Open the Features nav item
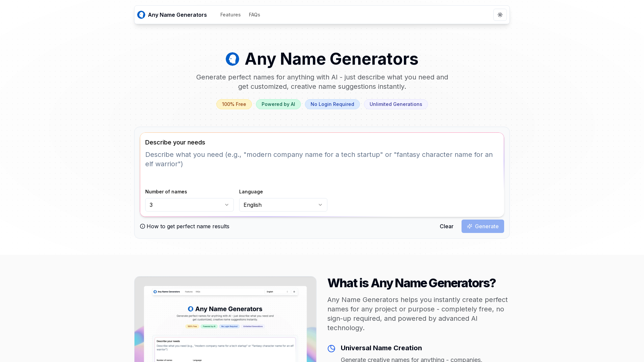The image size is (644, 362). (x=230, y=15)
